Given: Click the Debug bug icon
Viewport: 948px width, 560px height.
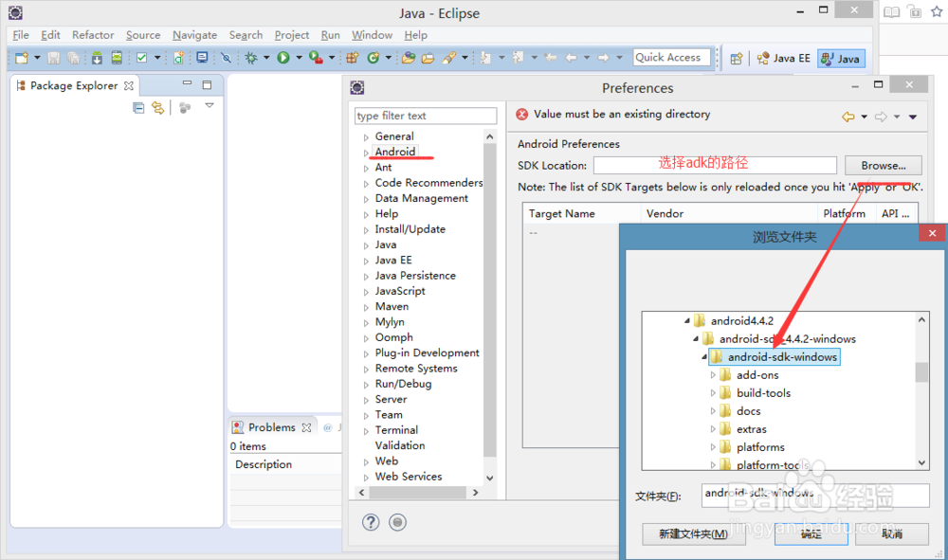Looking at the screenshot, I should 251,58.
